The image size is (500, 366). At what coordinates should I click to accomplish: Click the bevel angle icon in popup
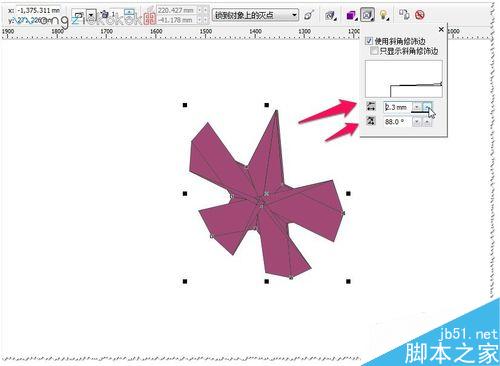[371, 121]
